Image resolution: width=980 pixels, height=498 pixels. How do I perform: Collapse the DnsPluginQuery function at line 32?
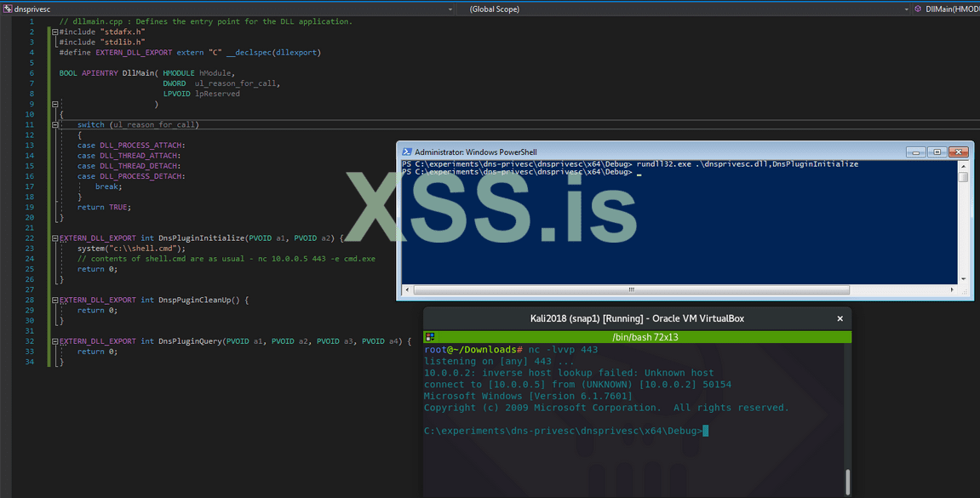[55, 341]
